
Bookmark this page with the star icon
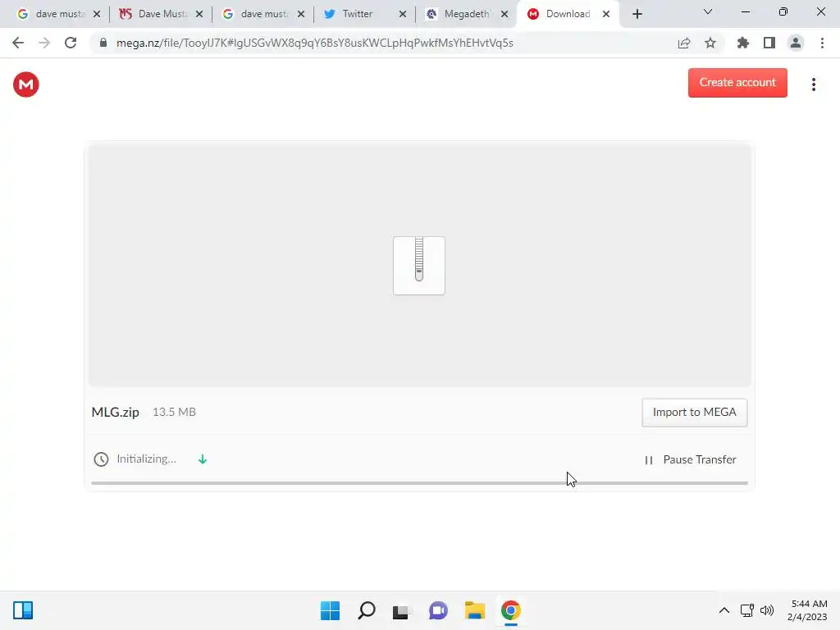click(x=710, y=43)
